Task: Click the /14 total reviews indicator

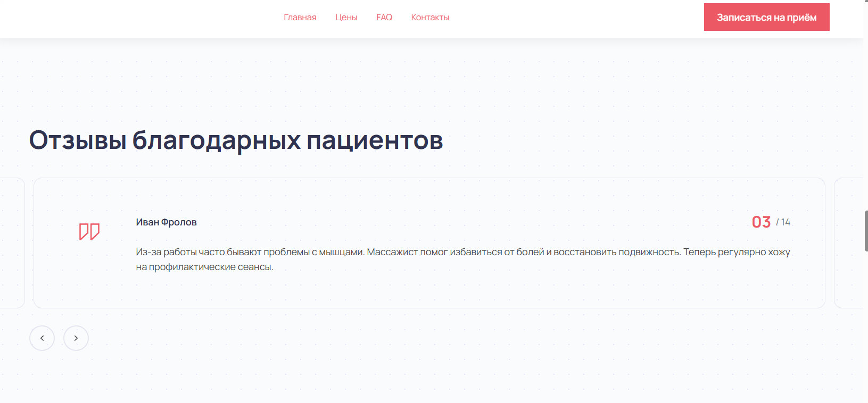Action: pos(783,222)
